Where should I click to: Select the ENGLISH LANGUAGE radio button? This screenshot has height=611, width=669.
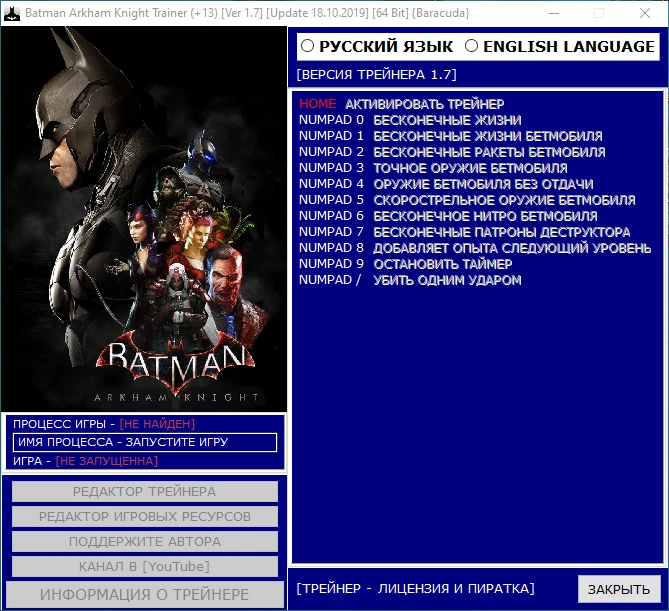pyautogui.click(x=471, y=46)
